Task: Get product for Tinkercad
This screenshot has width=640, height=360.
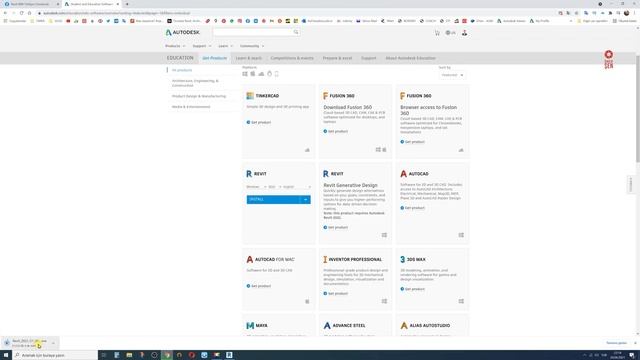Action: pos(259,122)
